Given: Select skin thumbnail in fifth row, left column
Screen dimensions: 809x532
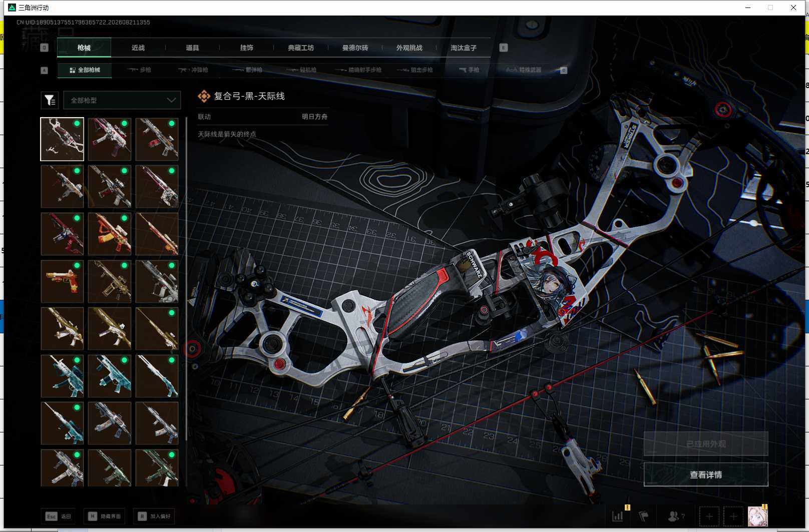Looking at the screenshot, I should 62,328.
